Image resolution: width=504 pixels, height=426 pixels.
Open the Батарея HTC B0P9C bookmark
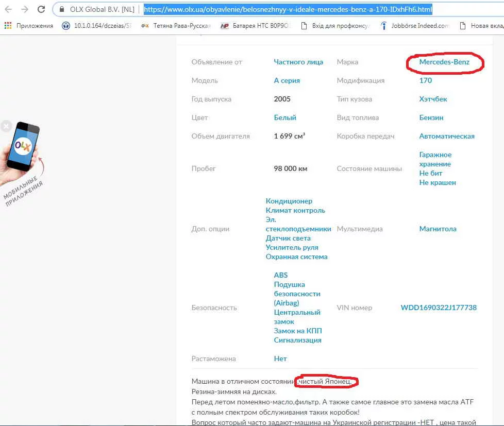[255, 26]
